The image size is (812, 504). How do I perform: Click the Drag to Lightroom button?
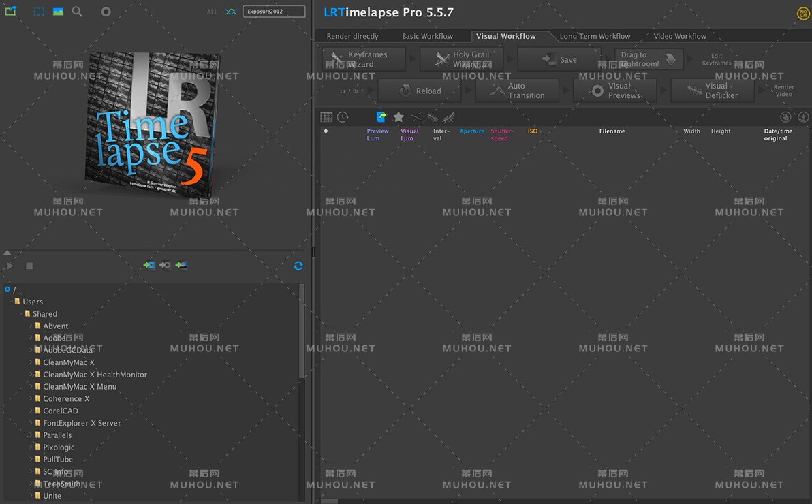(x=649, y=59)
